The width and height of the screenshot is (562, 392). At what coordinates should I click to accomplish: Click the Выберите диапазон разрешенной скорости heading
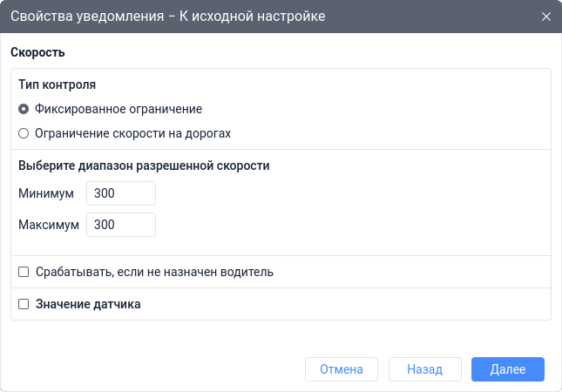[x=144, y=165]
